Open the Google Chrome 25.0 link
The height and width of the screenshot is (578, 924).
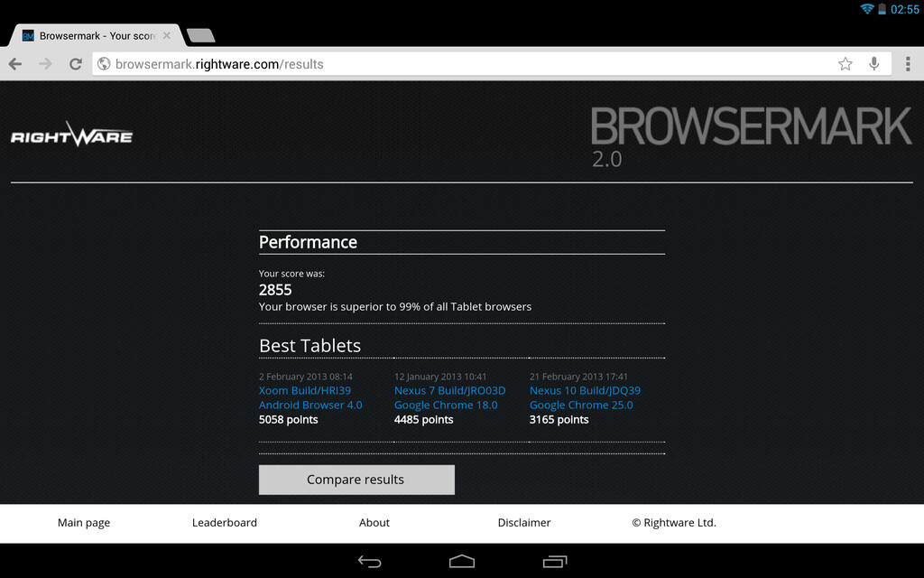581,406
